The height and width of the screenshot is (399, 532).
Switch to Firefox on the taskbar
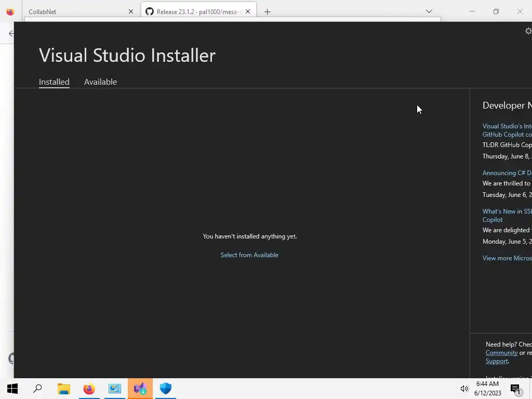coord(89,389)
